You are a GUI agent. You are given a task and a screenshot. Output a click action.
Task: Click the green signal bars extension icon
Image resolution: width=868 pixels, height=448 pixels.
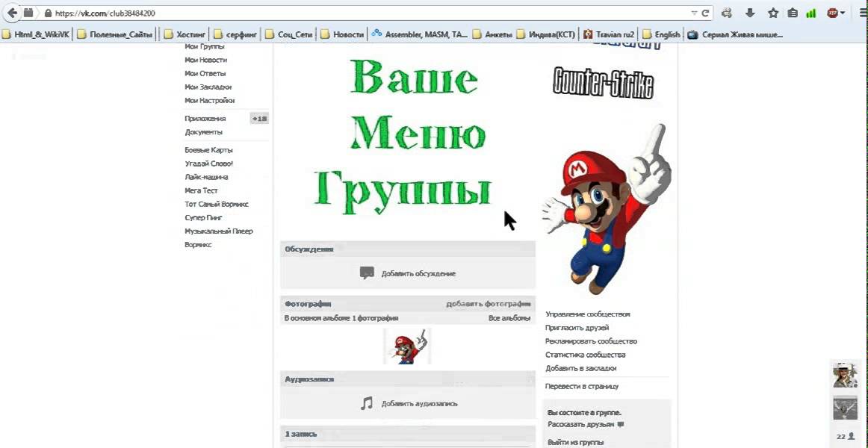[811, 13]
